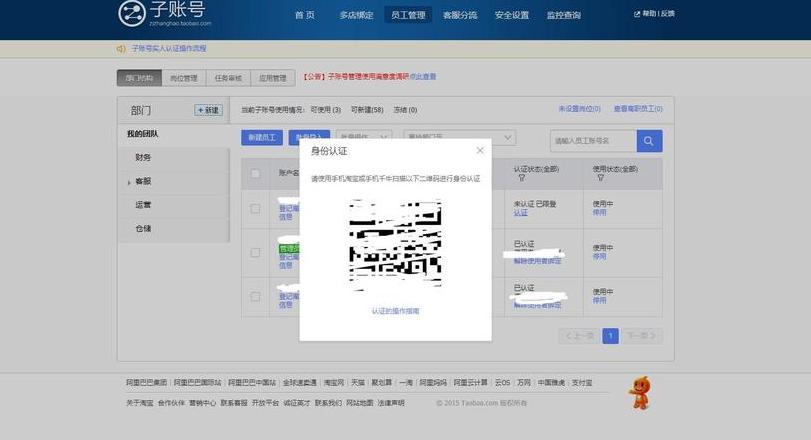Click the +新建 department button
The width and height of the screenshot is (811, 440).
tap(208, 110)
